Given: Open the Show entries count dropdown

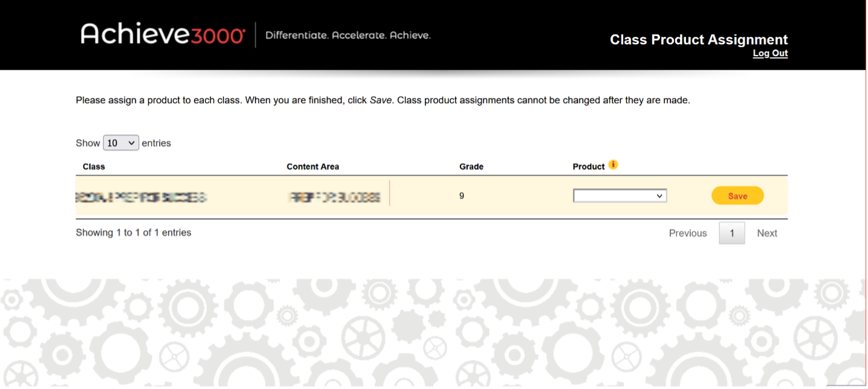Looking at the screenshot, I should coord(121,143).
